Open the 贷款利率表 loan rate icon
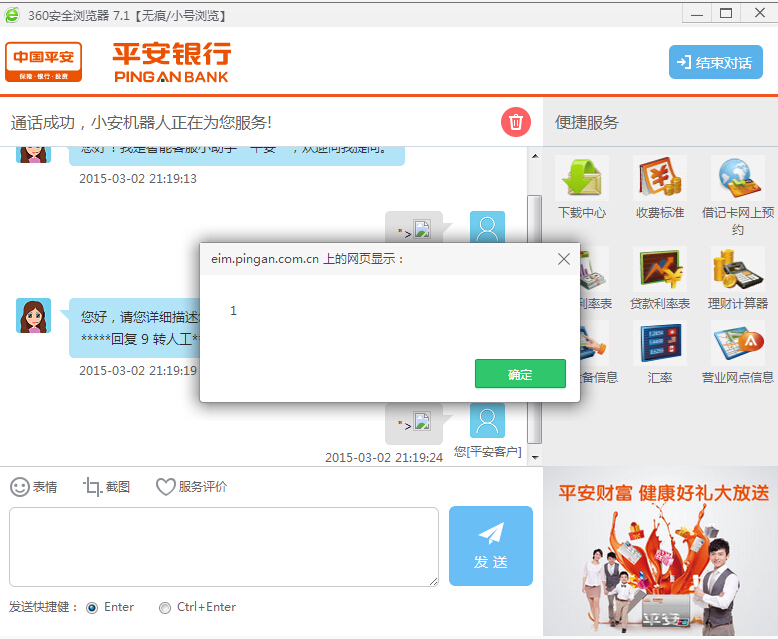The height and width of the screenshot is (639, 778). point(660,269)
